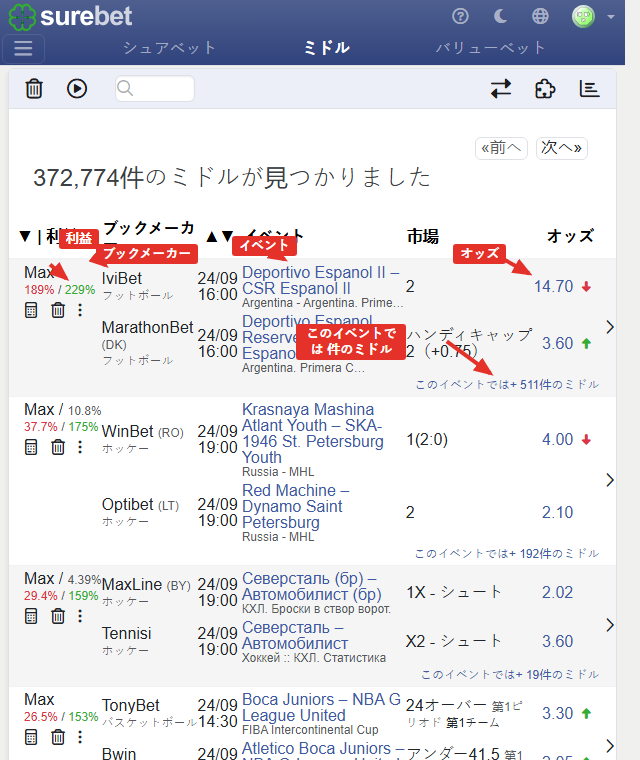Screen dimensions: 640x760
Task: Switch to the シュアベット tab
Action: [169, 48]
